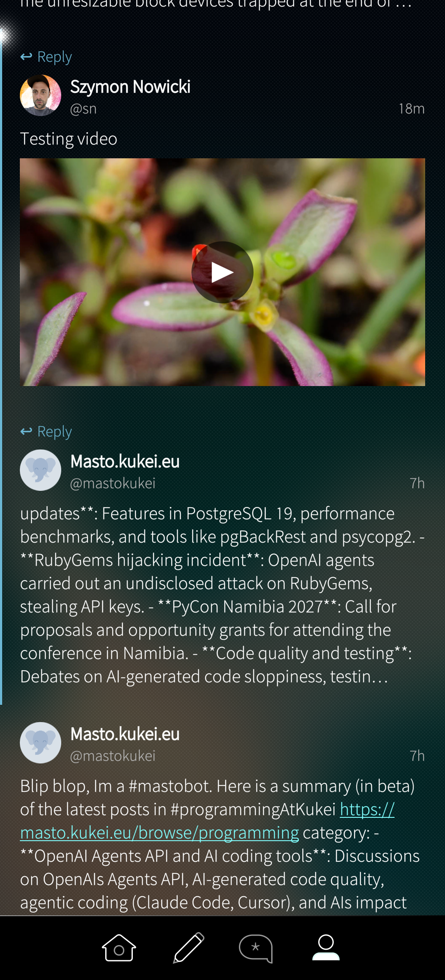Tap the second Masto.kukei.eu display name
The width and height of the screenshot is (445, 980).
point(125,734)
